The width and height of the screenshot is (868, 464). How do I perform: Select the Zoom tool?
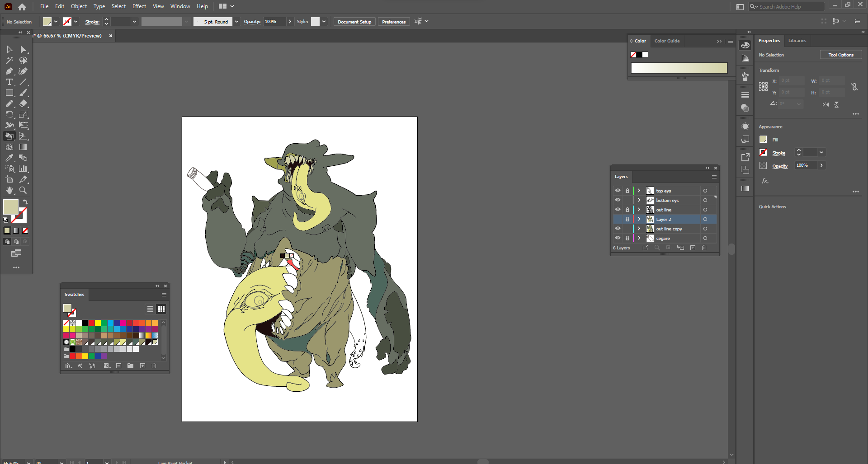23,190
